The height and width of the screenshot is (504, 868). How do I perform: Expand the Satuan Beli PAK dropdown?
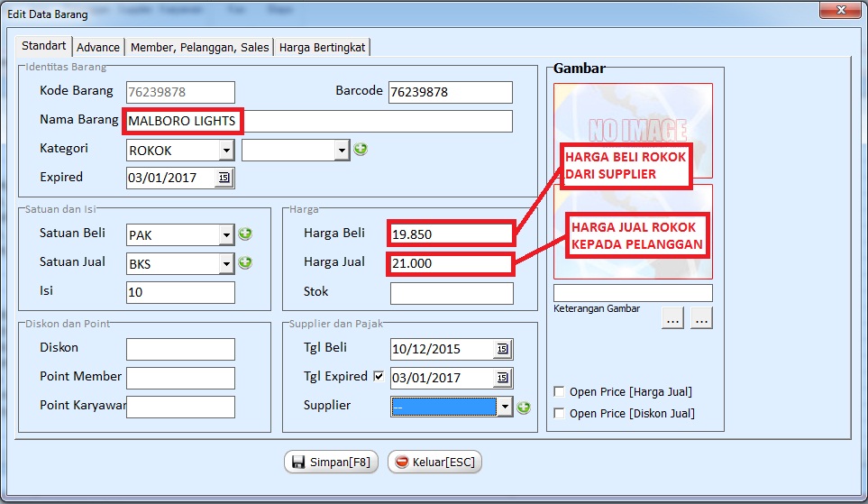pos(226,235)
